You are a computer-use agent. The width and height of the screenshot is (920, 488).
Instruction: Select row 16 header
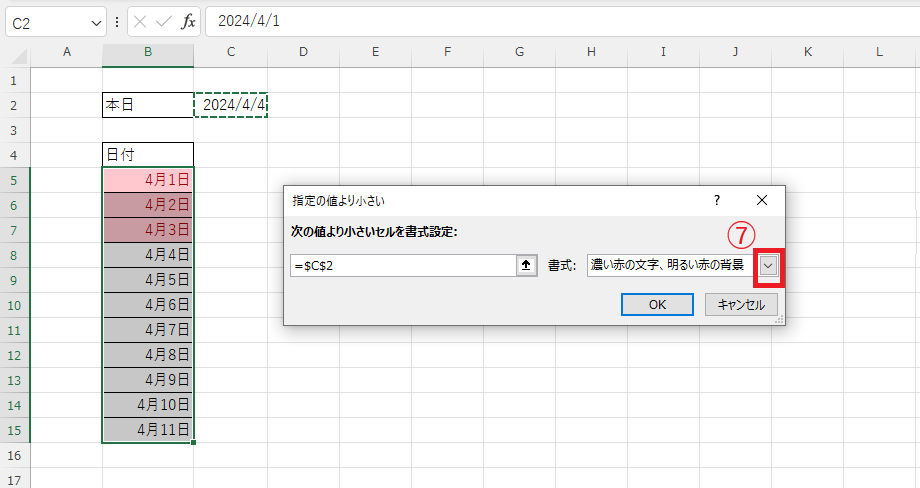click(x=15, y=455)
